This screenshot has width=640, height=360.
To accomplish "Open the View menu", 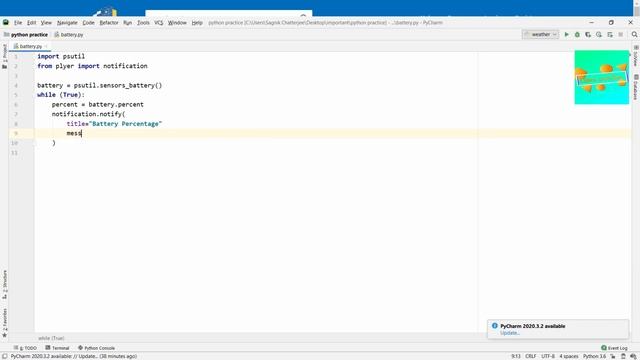I will click(46, 23).
